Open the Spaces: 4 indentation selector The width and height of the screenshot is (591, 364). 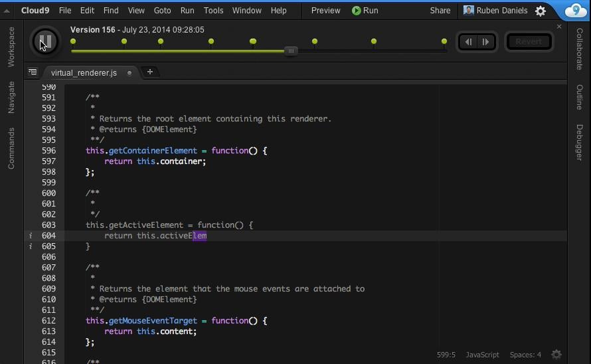[525, 355]
